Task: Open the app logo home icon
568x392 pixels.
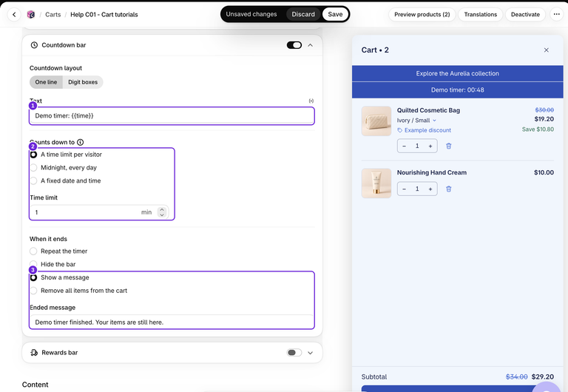Action: click(31, 15)
